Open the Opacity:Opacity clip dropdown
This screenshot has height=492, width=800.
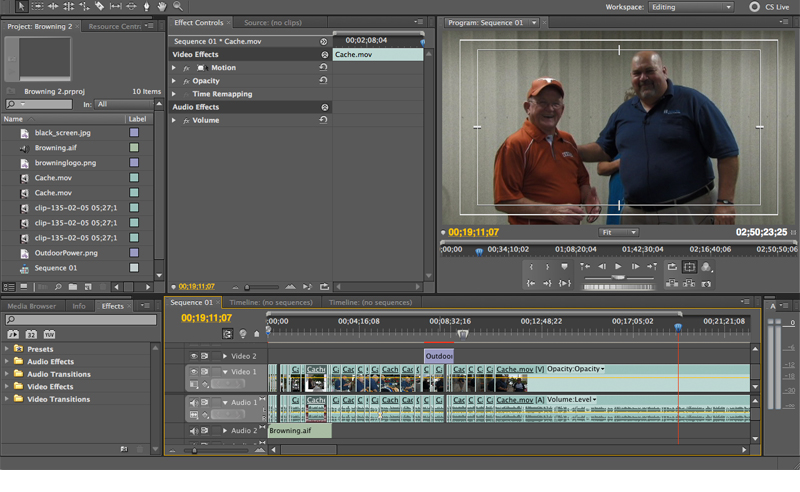click(576, 369)
